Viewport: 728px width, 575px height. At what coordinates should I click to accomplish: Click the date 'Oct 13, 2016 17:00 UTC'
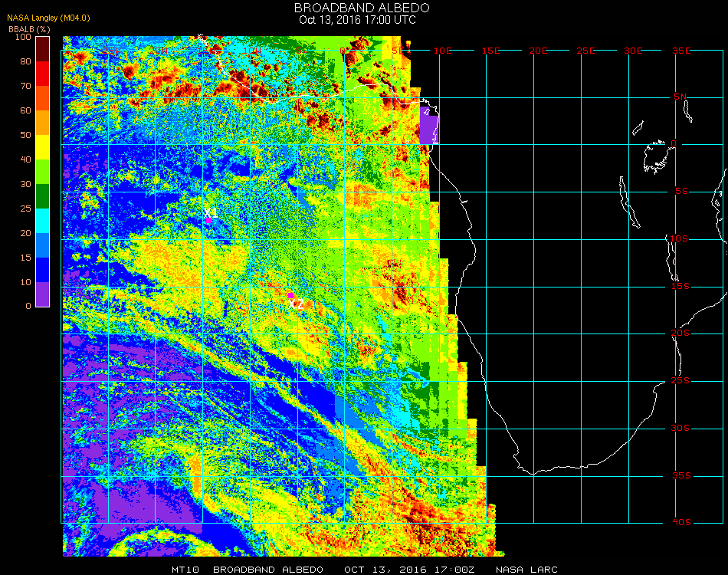coord(358,20)
